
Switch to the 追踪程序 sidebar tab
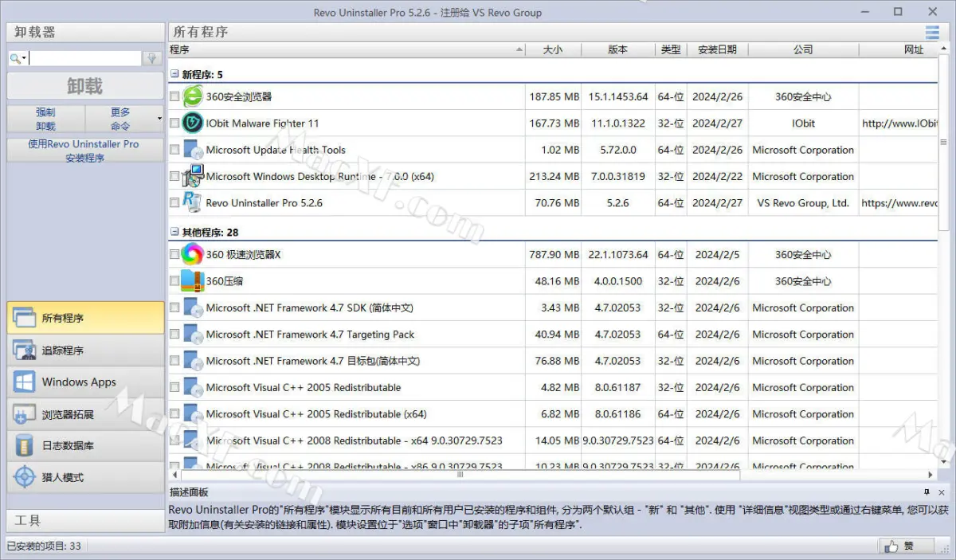click(x=85, y=350)
